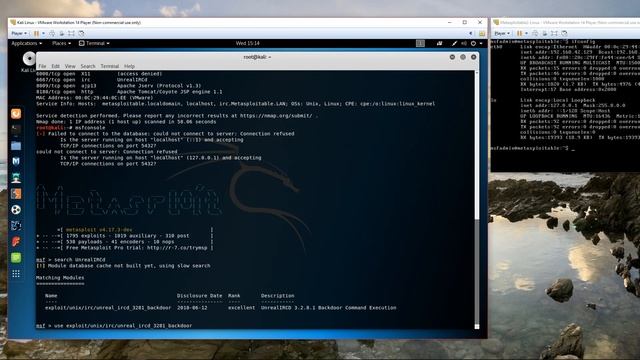This screenshot has width=640, height=360.
Task: Click the 'excellent' rank value
Action: pos(241,308)
